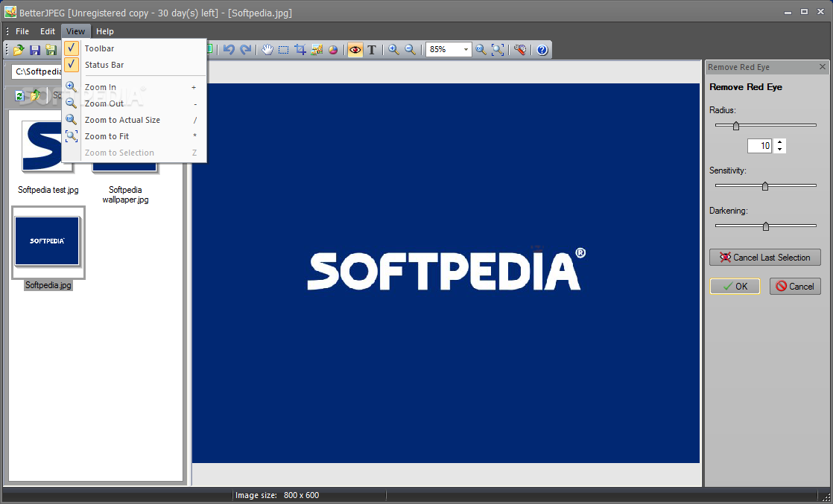
Task: Uncheck Status Bar in the View menu
Action: pos(134,65)
